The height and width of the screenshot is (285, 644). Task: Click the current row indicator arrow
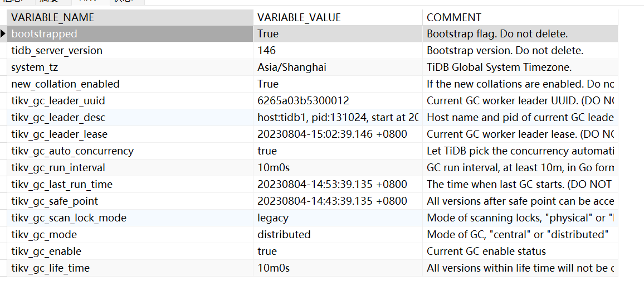point(3,34)
